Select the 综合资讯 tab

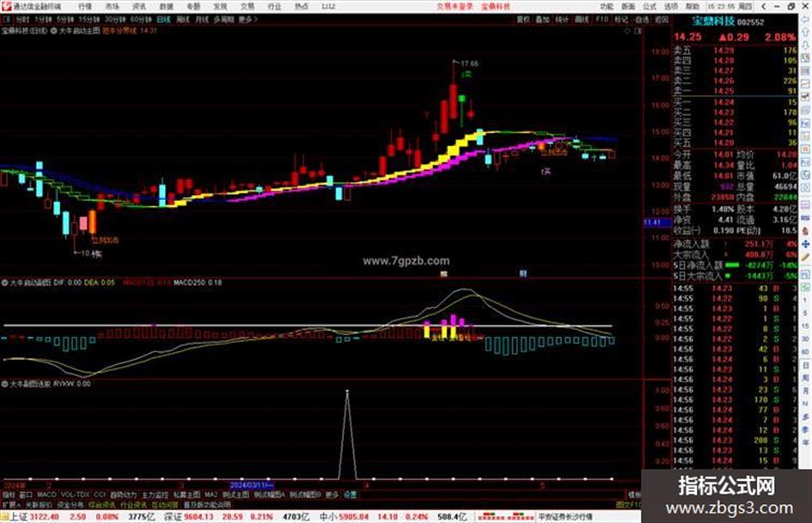(x=102, y=505)
